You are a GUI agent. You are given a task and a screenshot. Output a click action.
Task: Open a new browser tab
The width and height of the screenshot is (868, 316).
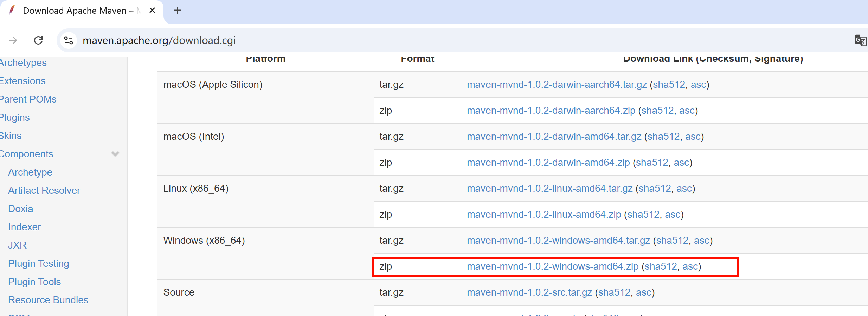click(x=178, y=11)
